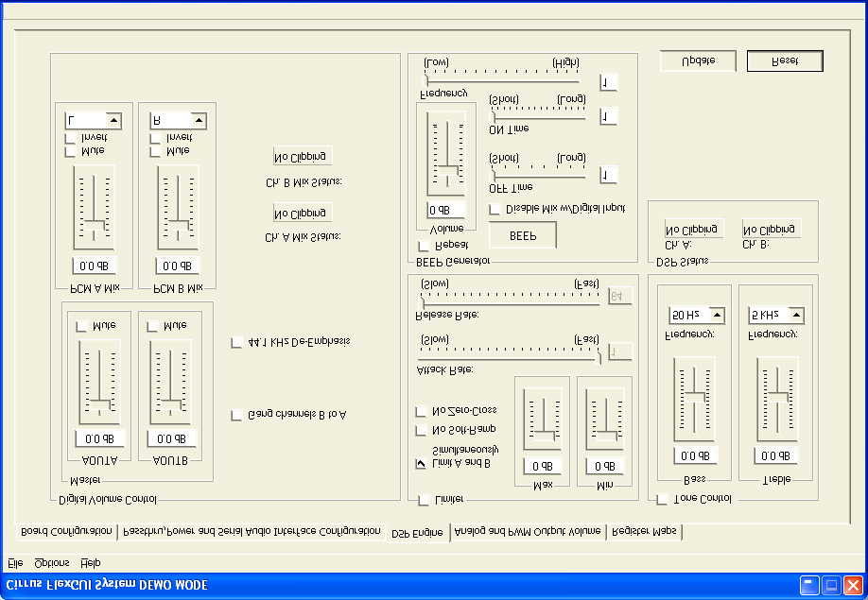Enable the Tone Control checkbox
868x600 pixels.
pos(662,497)
